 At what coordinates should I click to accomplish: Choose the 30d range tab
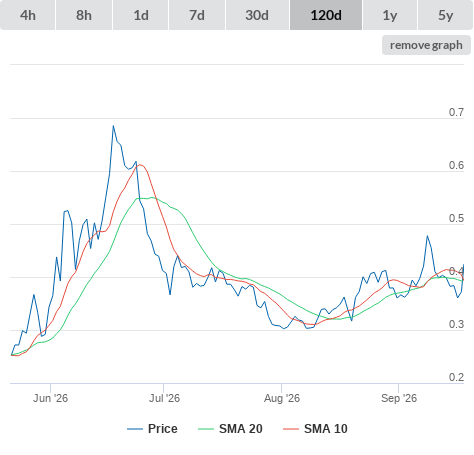257,15
